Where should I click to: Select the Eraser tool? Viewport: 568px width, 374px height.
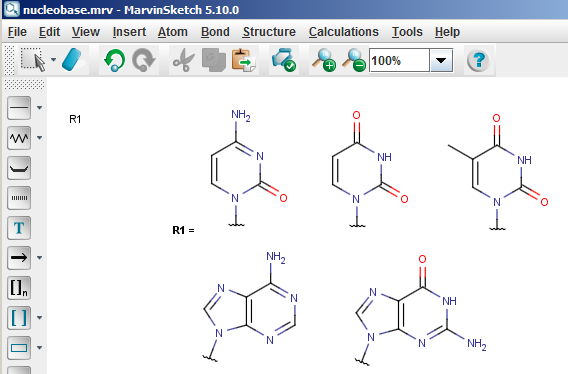pos(73,60)
